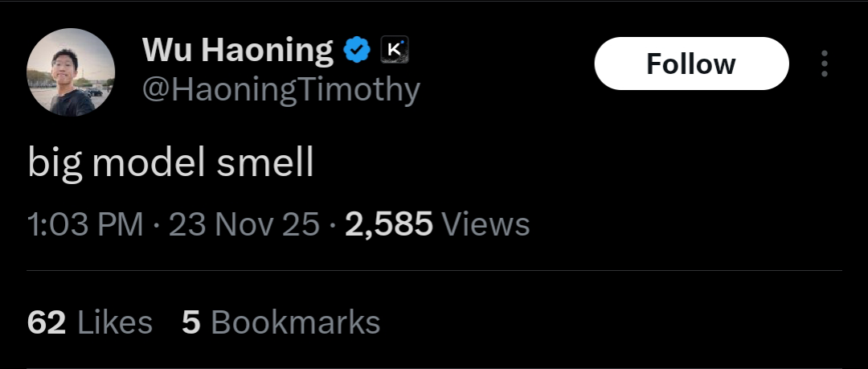This screenshot has width=868, height=369.
Task: Click the 23 Nov 25 date
Action: pyautogui.click(x=244, y=224)
